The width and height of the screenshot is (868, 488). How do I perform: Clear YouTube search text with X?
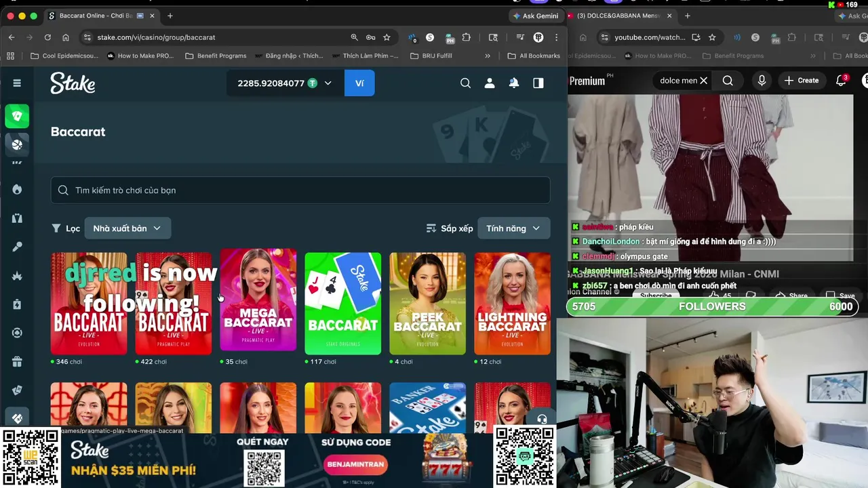[704, 81]
